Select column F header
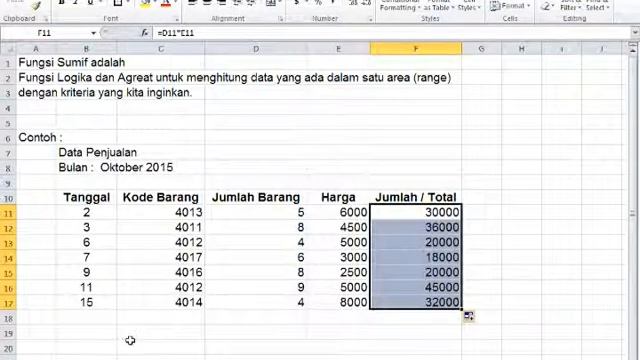The height and width of the screenshot is (360, 640). pyautogui.click(x=416, y=49)
